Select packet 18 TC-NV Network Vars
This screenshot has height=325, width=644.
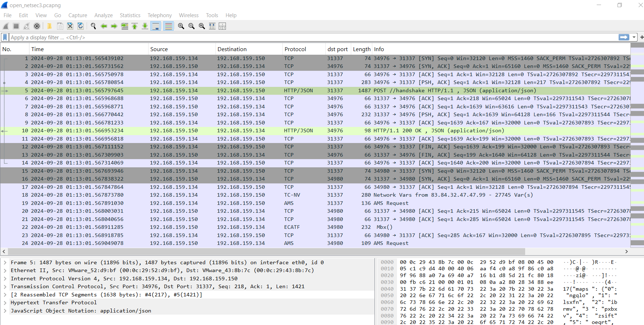tap(315, 195)
